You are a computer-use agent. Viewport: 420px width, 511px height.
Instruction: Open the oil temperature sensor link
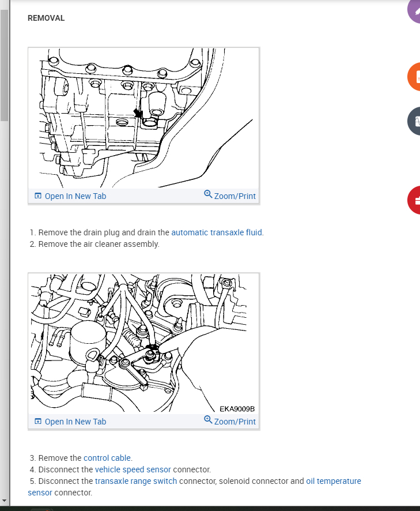coord(334,481)
